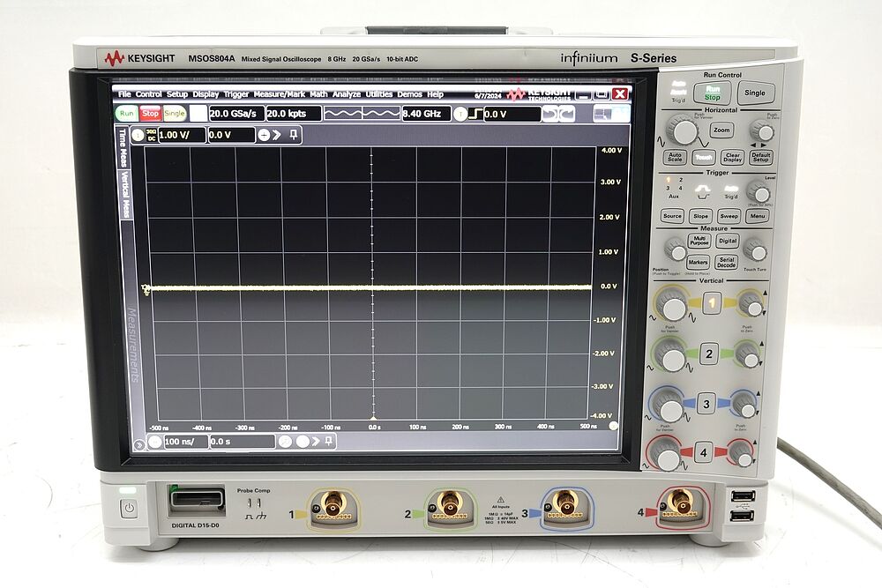
Task: Click the redo arrow in the toolbar
Action: (567, 115)
